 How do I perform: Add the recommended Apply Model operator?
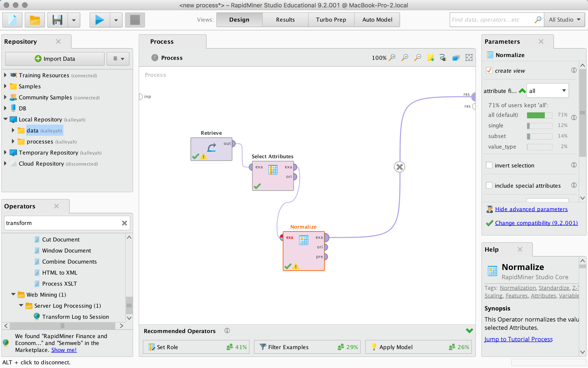(x=418, y=347)
